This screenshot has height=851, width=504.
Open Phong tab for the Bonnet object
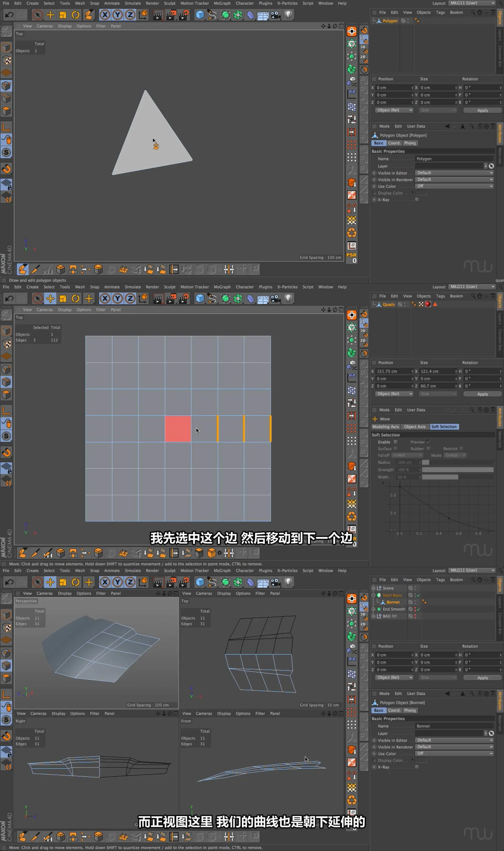coord(409,710)
